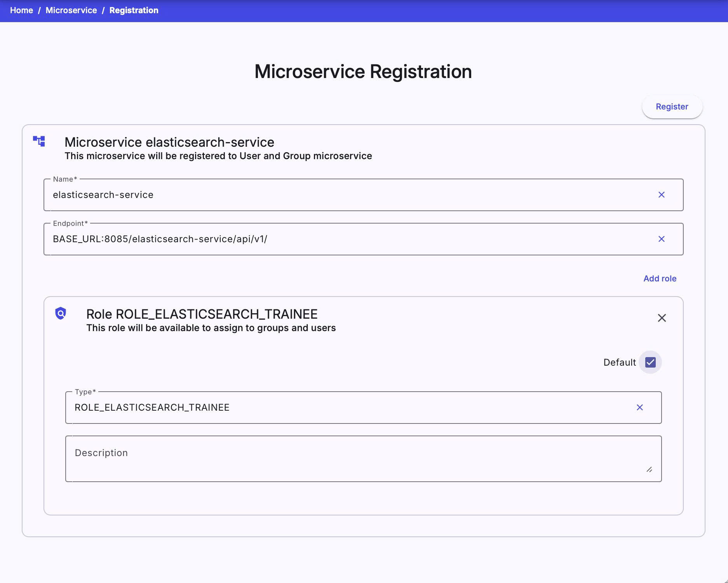Clear the Endpoint field using its X icon
The height and width of the screenshot is (583, 728).
coord(662,239)
